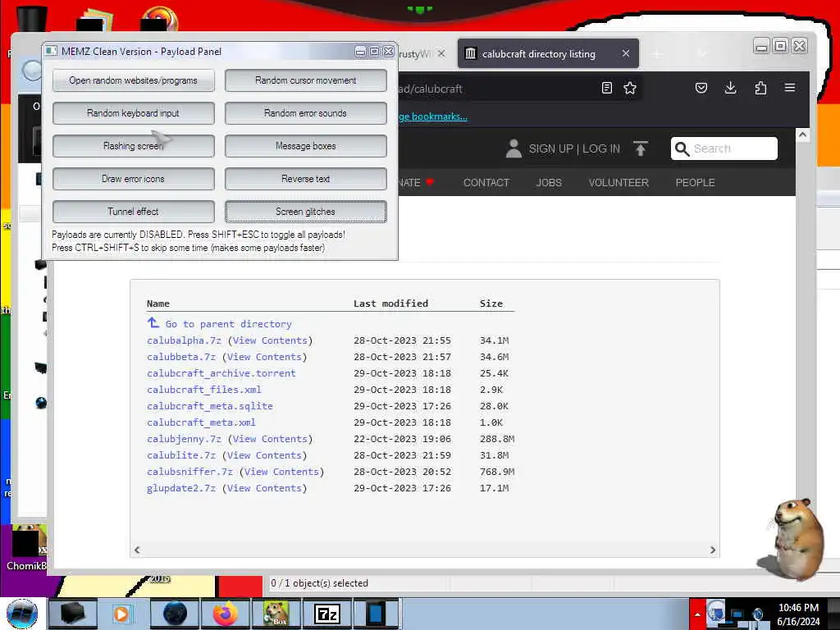Open the JOBS menu item

tap(549, 183)
